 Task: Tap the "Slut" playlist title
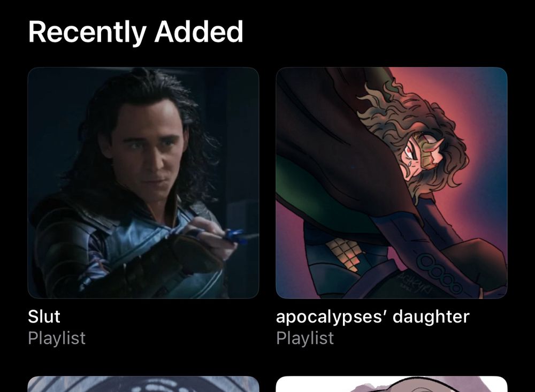pyautogui.click(x=44, y=316)
